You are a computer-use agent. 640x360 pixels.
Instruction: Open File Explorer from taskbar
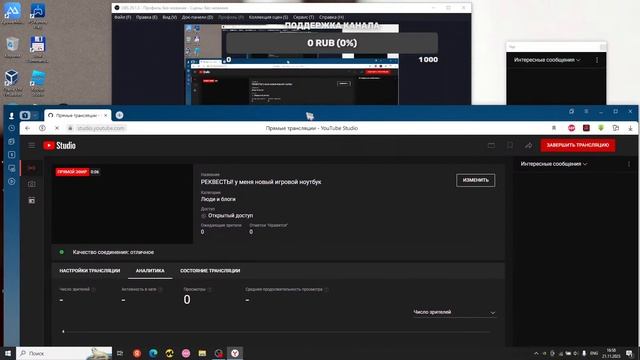(x=202, y=353)
